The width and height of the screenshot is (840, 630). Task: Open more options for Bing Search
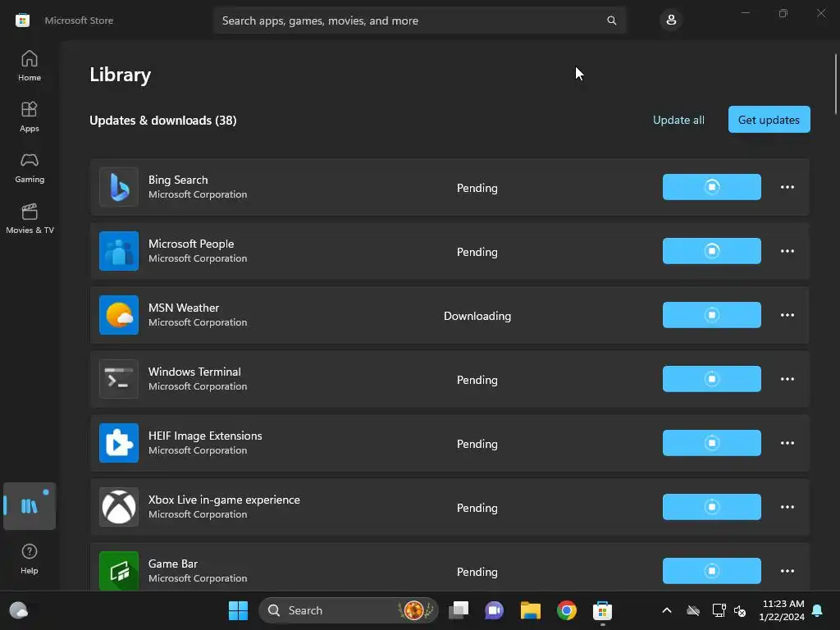tap(787, 187)
